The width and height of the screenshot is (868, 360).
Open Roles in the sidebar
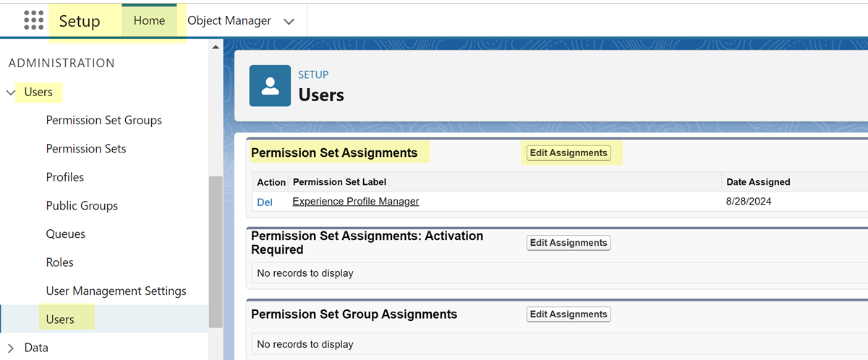tap(60, 262)
